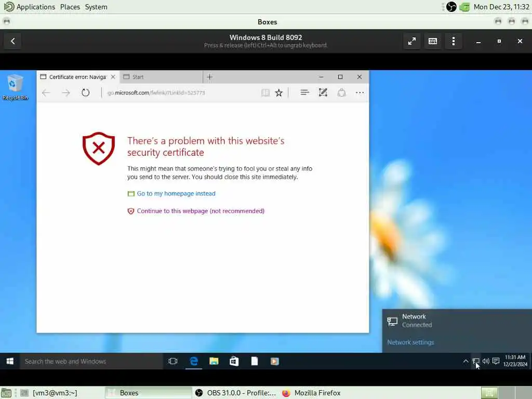Open the System menu
This screenshot has height=399, width=532.
pyautogui.click(x=96, y=7)
